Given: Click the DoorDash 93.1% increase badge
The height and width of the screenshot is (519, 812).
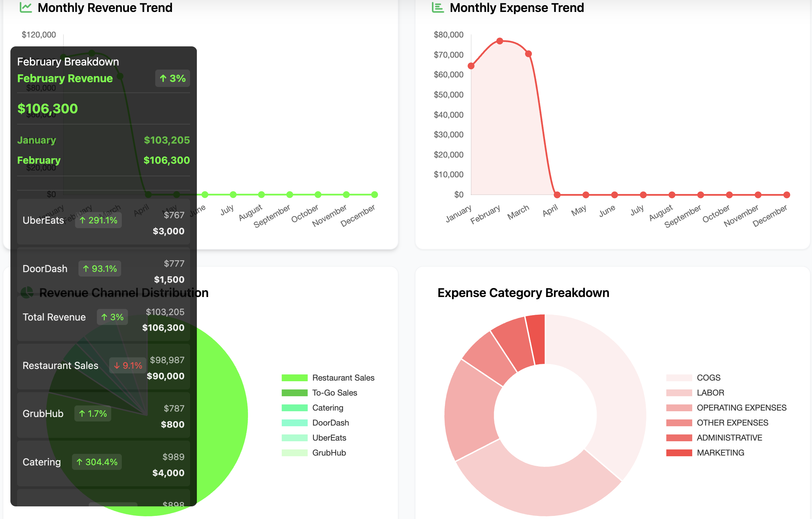Looking at the screenshot, I should (x=100, y=269).
